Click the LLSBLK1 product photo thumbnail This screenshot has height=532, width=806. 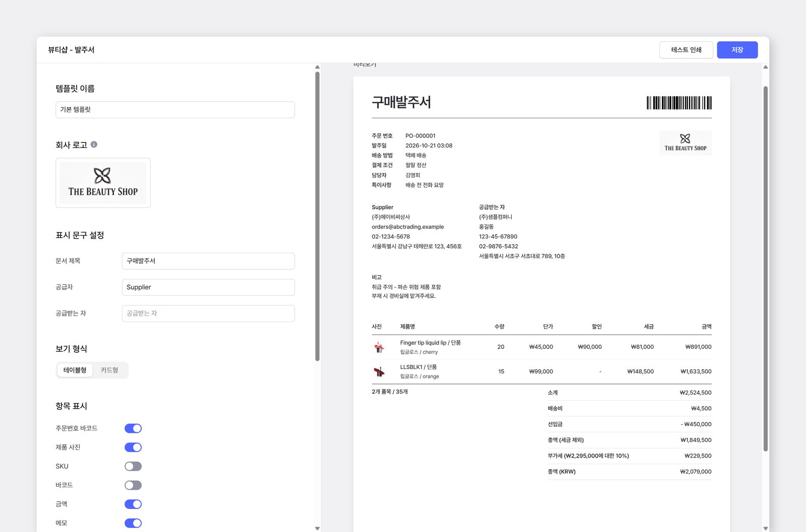pyautogui.click(x=379, y=371)
